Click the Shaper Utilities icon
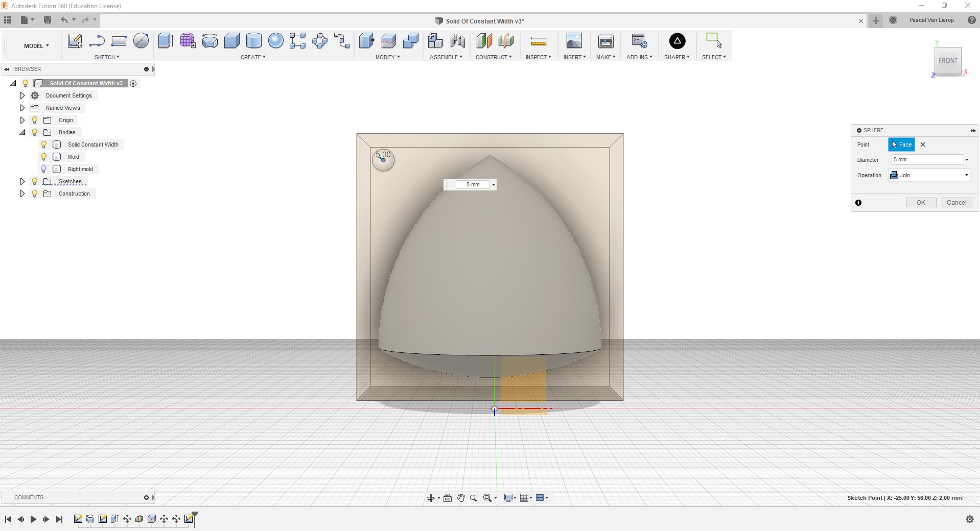Viewport: 980px width, 531px height. coord(677,41)
